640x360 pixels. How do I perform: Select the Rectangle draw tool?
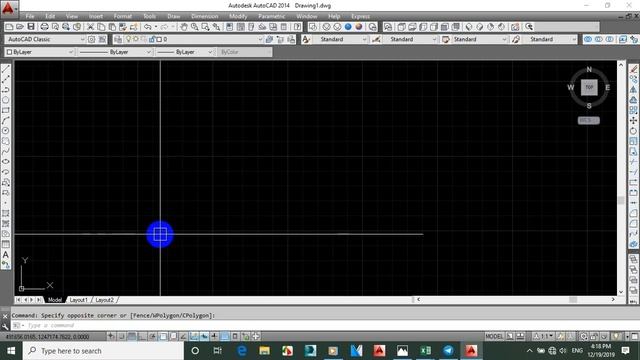(6, 110)
